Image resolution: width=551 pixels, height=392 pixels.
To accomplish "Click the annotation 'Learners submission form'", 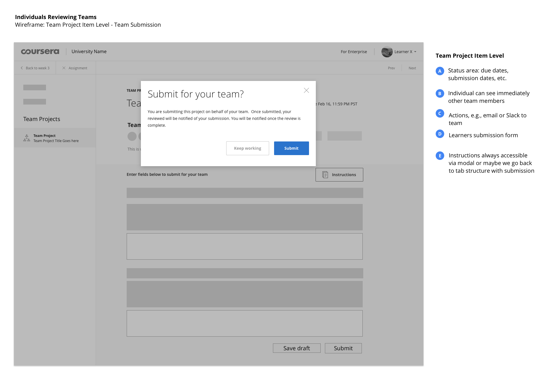I will click(x=483, y=135).
